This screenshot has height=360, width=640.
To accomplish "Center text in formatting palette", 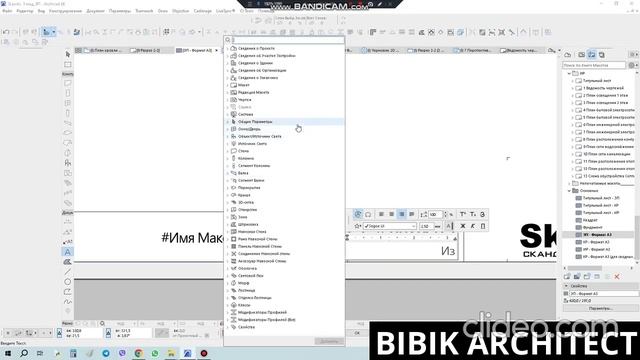I will 391,214.
